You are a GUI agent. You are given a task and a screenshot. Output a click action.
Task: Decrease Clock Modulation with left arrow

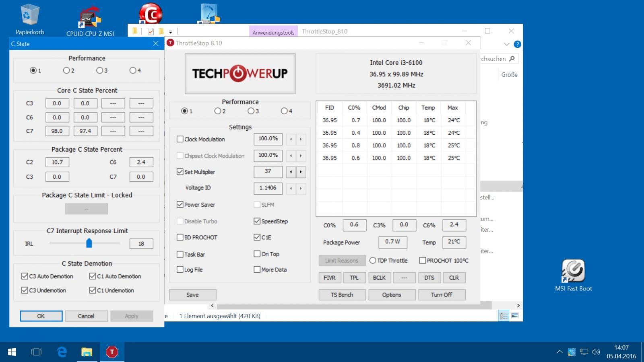pyautogui.click(x=291, y=139)
